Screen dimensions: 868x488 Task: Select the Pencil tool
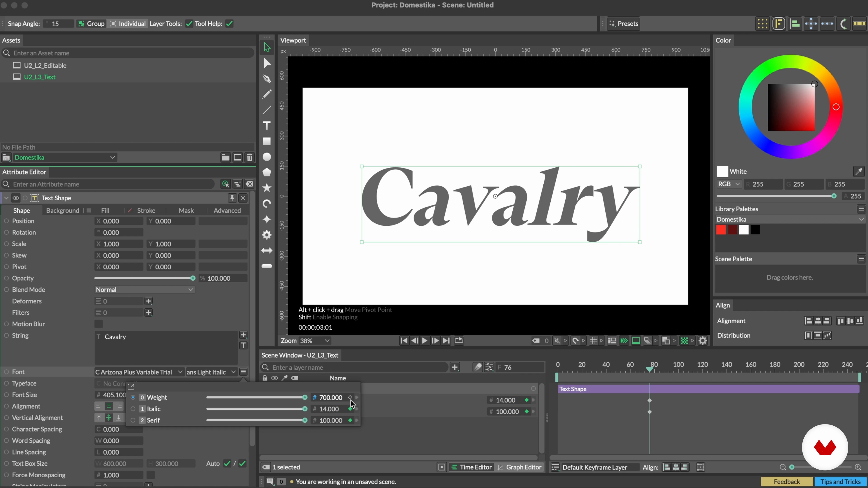click(x=267, y=94)
